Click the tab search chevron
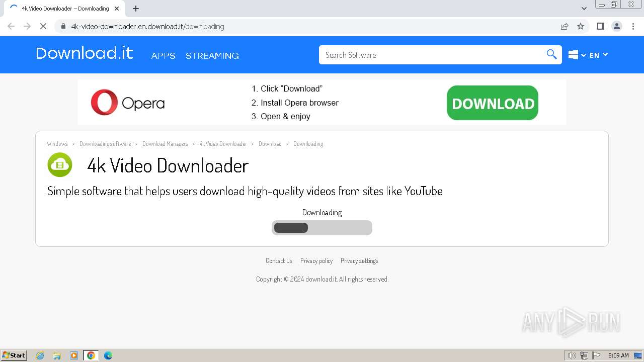This screenshot has width=644, height=362. click(584, 9)
